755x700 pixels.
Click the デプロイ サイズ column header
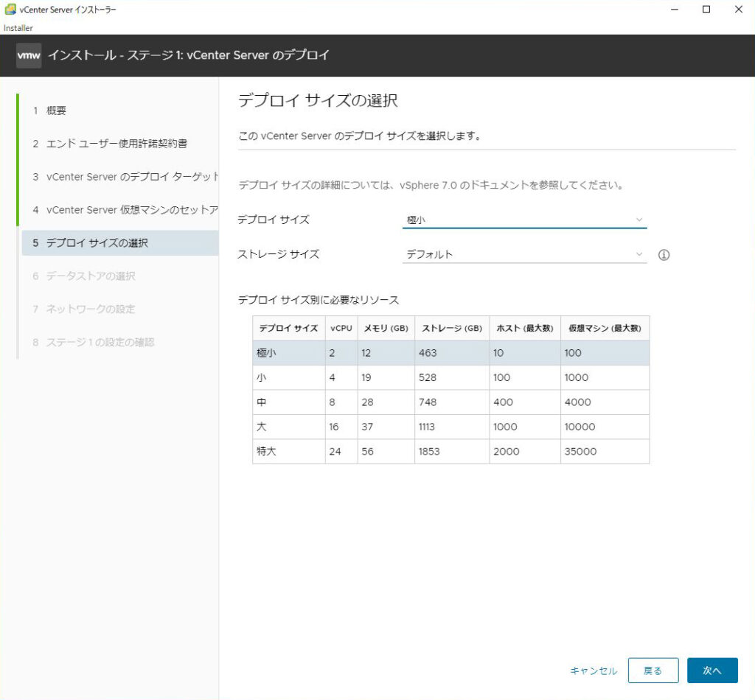(288, 328)
